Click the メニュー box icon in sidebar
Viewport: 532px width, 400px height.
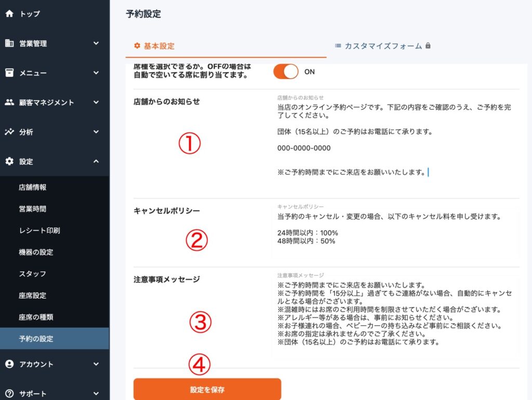tap(9, 73)
